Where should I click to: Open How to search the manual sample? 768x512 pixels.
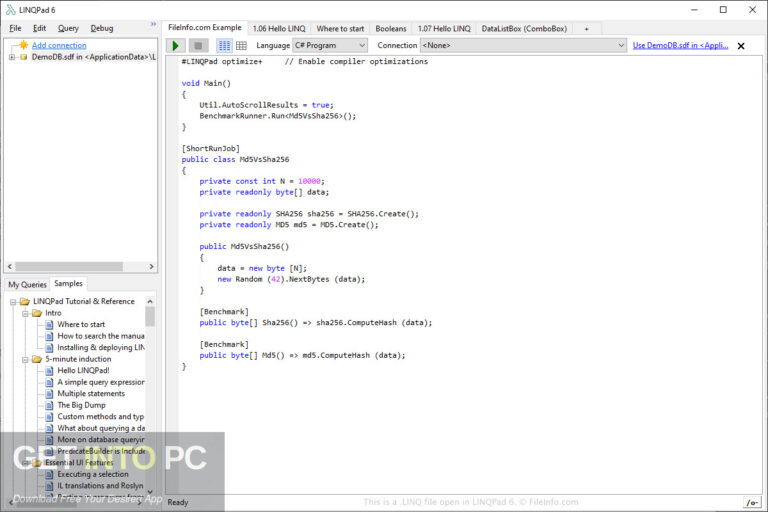click(x=101, y=336)
